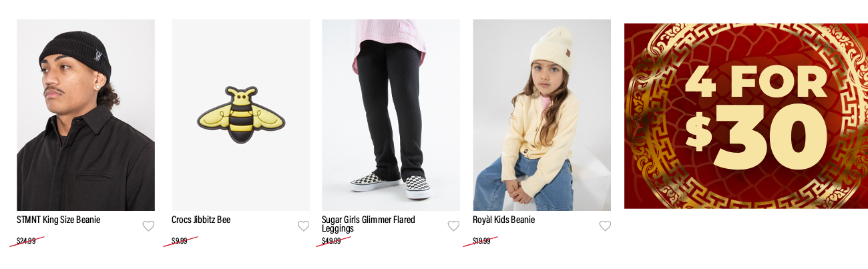Click the struck-through $9.99 price
The height and width of the screenshot is (269, 868).
pos(179,241)
